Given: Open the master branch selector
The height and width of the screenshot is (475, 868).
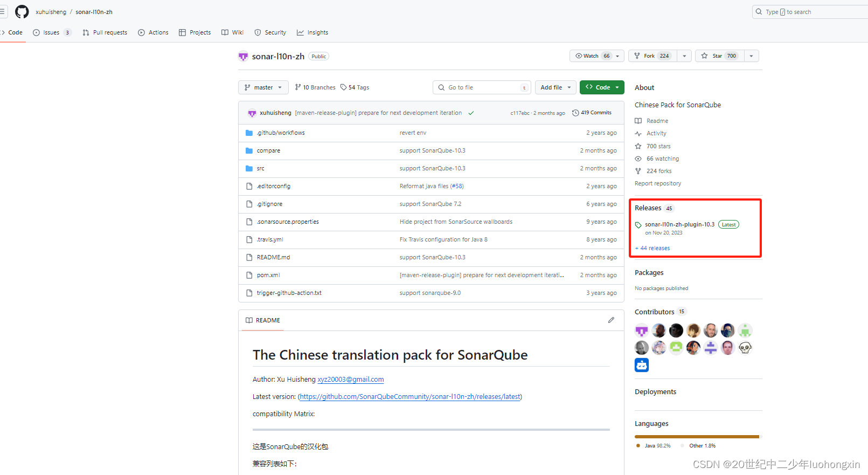Looking at the screenshot, I should tap(263, 87).
